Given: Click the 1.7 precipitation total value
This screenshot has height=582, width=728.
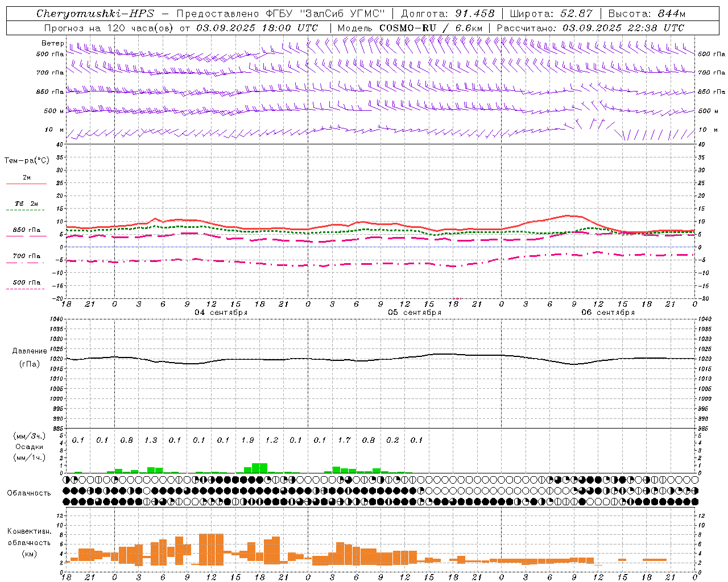Looking at the screenshot, I should [344, 440].
